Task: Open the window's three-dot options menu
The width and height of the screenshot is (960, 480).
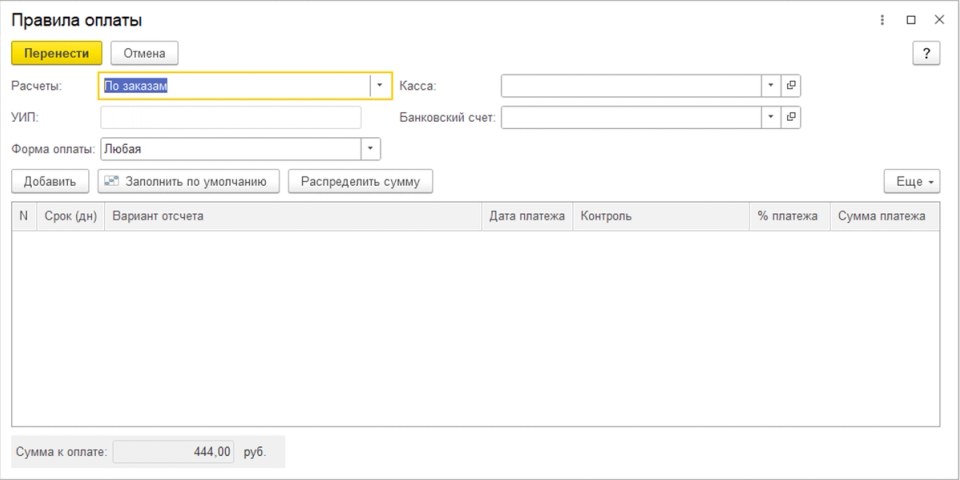Action: point(882,20)
